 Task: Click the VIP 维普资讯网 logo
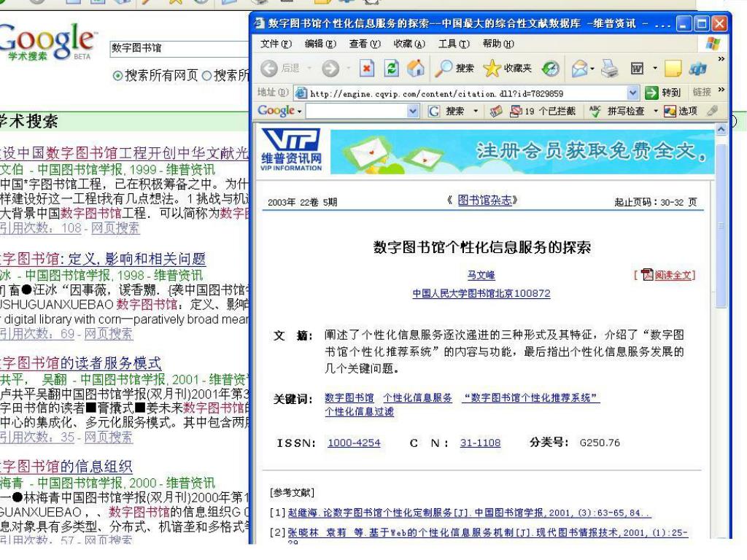pos(292,150)
